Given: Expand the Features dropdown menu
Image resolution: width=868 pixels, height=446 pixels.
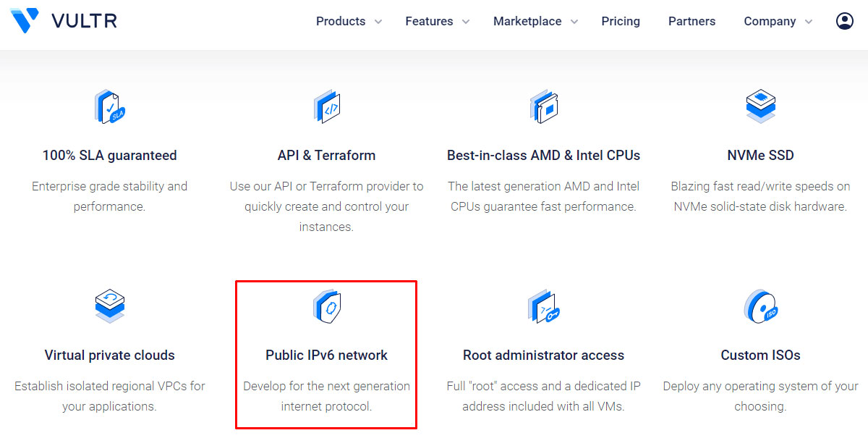Looking at the screenshot, I should [x=438, y=22].
